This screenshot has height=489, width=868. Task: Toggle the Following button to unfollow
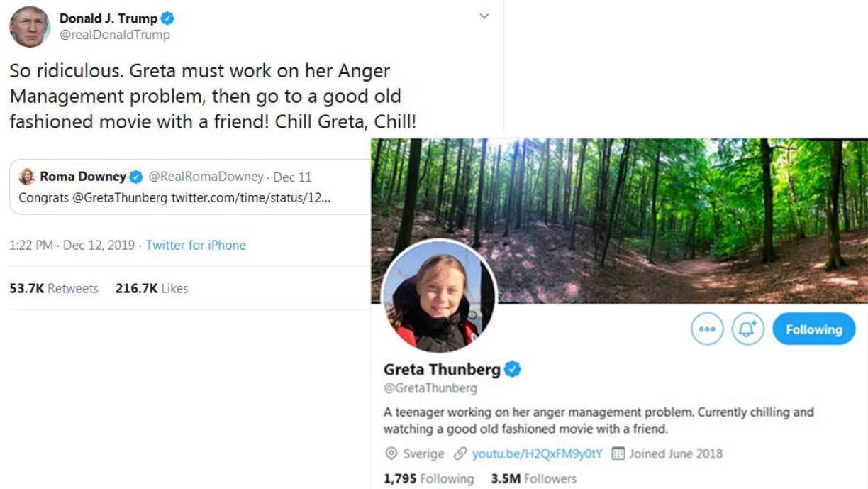click(x=813, y=329)
